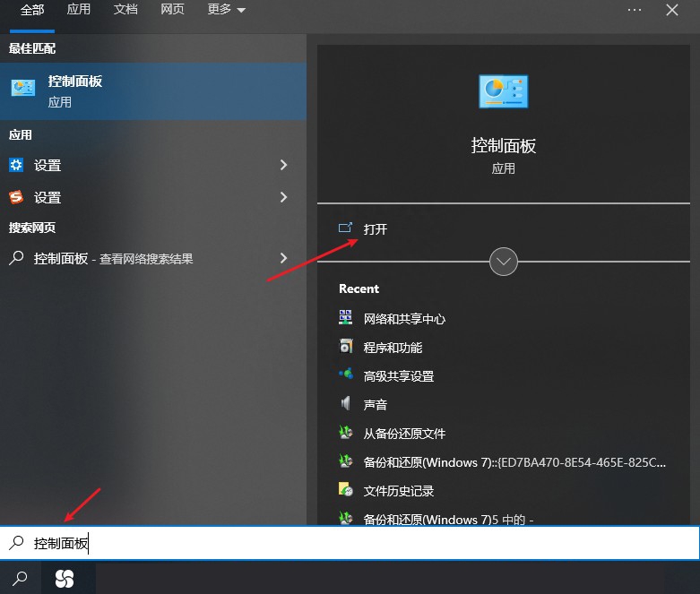Click the 设置 text beside gear icon
700x594 pixels.
coord(48,165)
